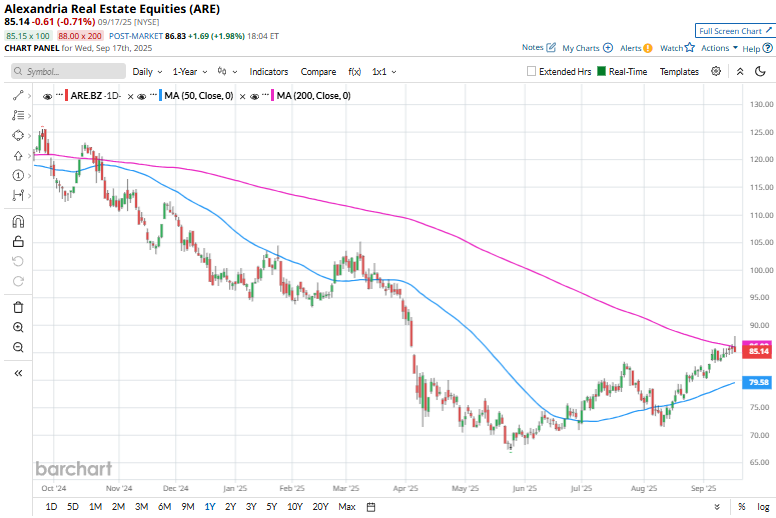Remove the MA (50, Close, 0) indicator
This screenshot has width=776, height=518.
pyautogui.click(x=242, y=96)
